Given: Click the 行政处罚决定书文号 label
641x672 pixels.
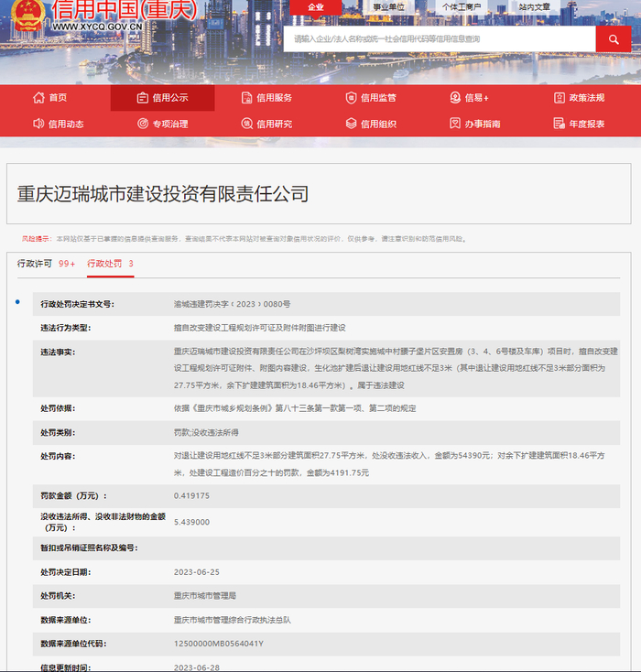Looking at the screenshot, I should tap(77, 304).
